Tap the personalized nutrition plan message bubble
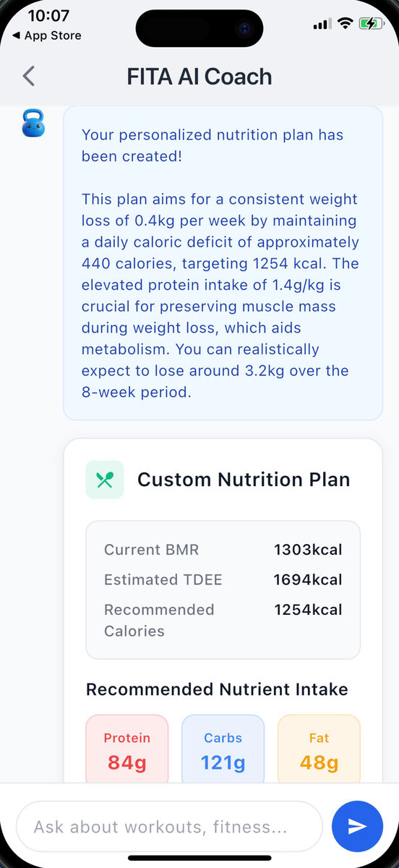 pos(223,263)
